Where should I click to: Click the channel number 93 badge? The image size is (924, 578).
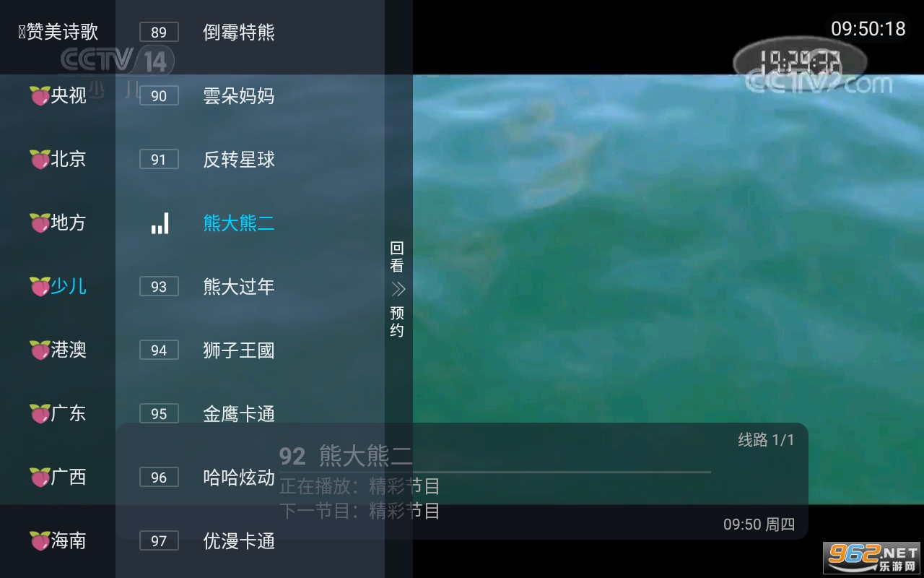pyautogui.click(x=159, y=287)
